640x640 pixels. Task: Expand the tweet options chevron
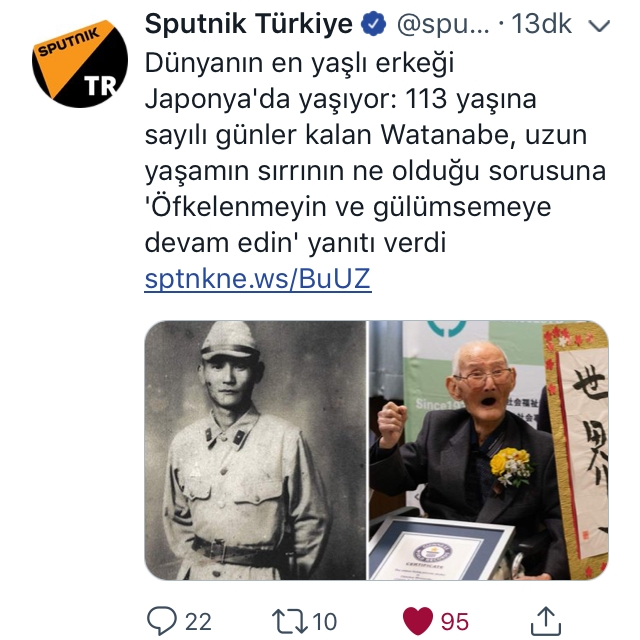[x=599, y=26]
